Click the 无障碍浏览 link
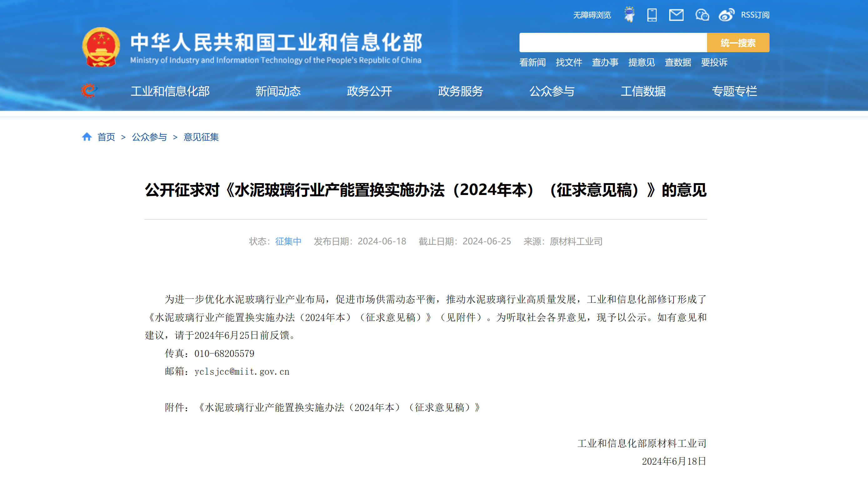Image resolution: width=868 pixels, height=480 pixels. point(592,15)
